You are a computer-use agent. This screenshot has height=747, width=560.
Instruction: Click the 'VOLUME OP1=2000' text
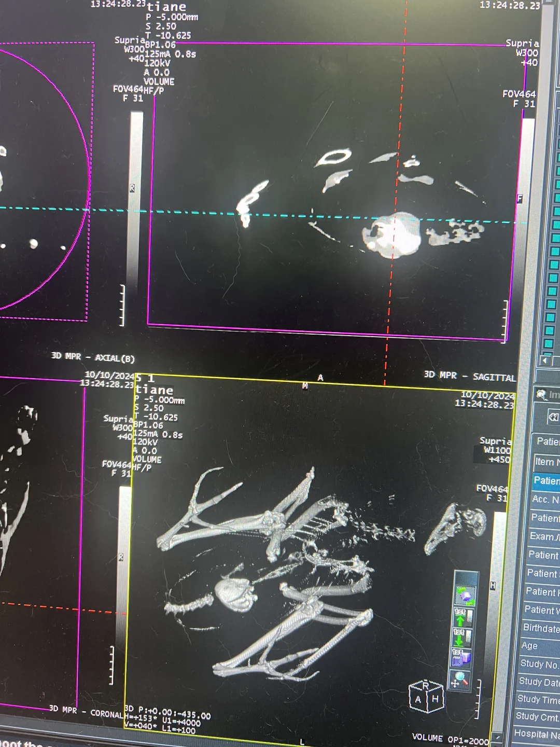(451, 739)
